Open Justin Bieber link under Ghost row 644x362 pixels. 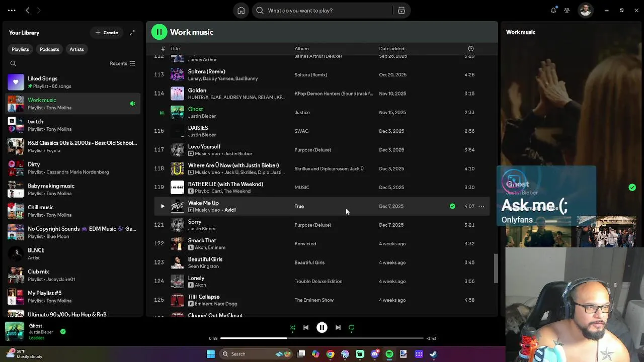202,116
